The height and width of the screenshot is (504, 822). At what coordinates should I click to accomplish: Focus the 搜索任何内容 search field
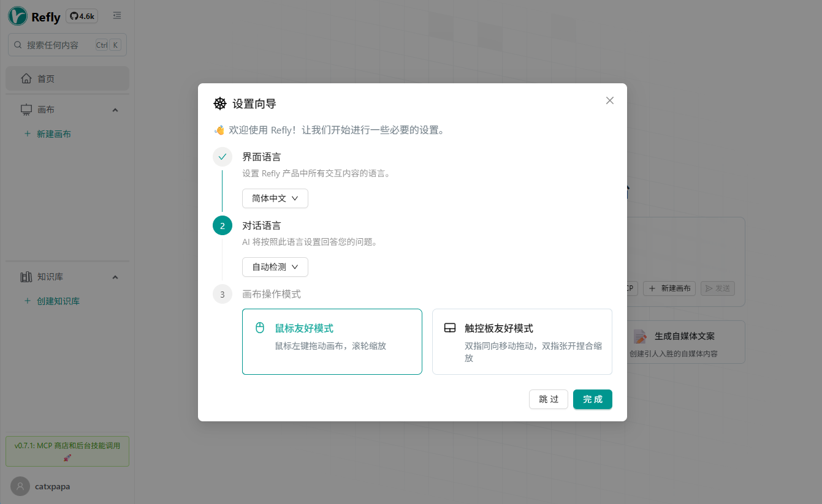tap(67, 45)
